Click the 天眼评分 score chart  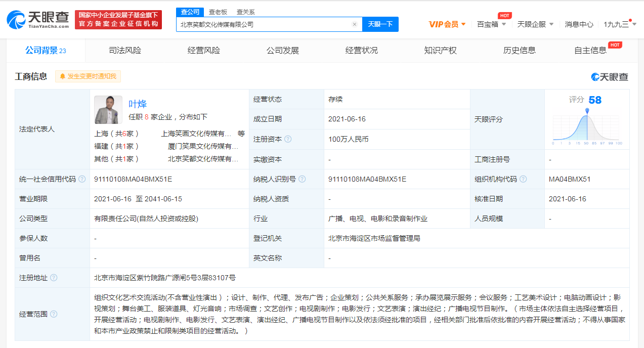tap(587, 126)
